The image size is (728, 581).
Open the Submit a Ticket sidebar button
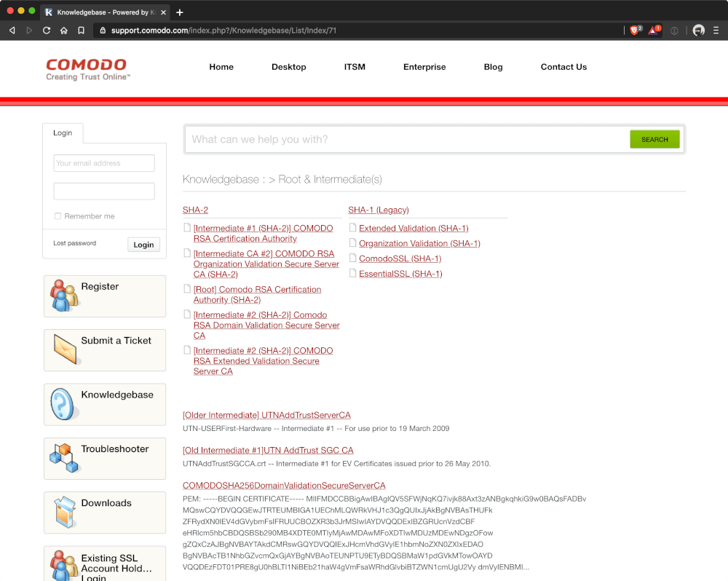coord(105,350)
